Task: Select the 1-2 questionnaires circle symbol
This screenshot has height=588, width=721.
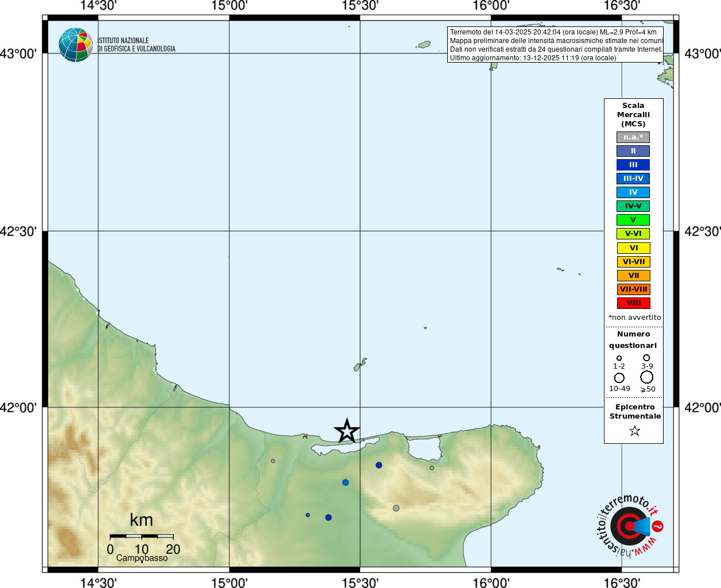Action: coord(619,358)
